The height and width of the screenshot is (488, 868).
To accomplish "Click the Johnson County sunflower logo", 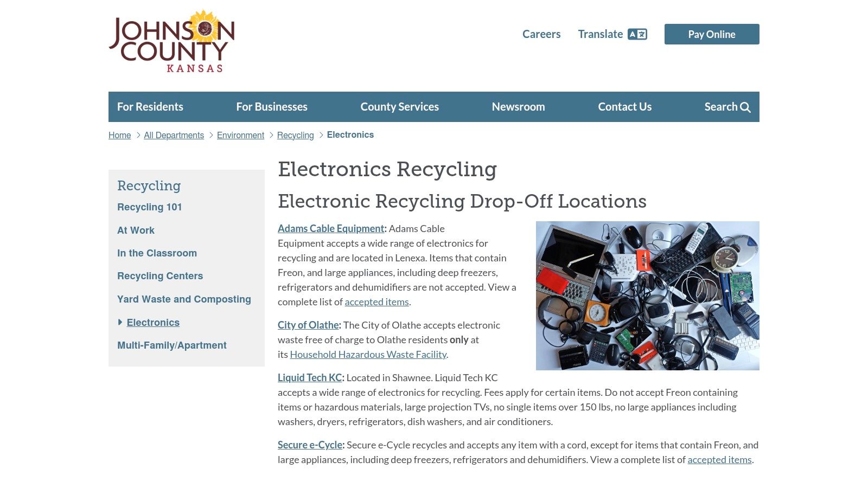I will [171, 41].
